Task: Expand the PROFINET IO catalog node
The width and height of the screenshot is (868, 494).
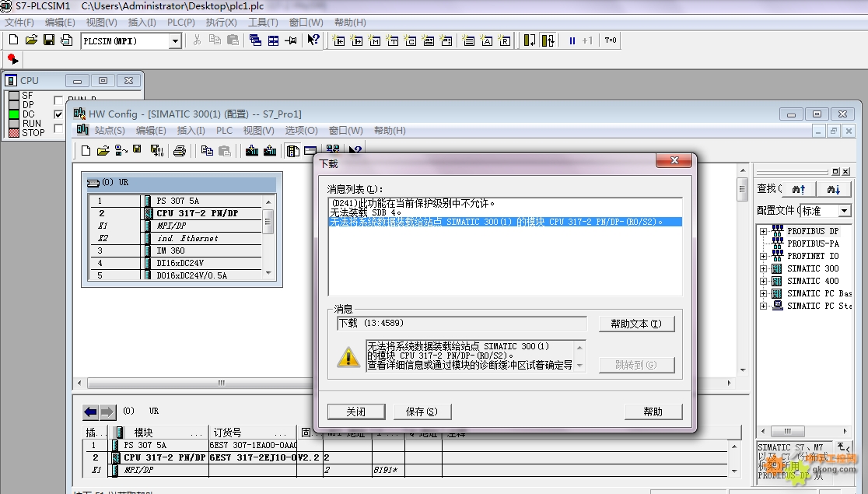Action: [763, 256]
